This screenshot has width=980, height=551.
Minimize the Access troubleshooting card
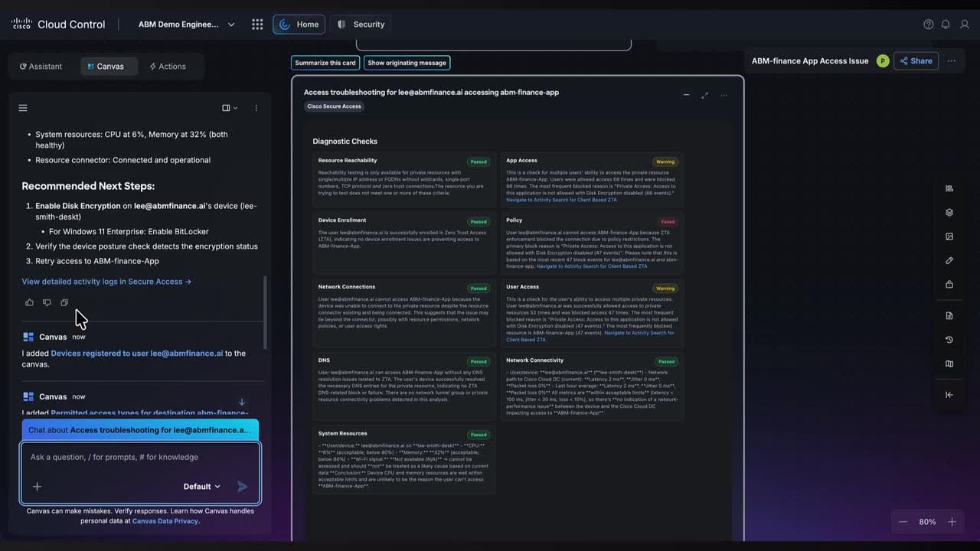(686, 95)
